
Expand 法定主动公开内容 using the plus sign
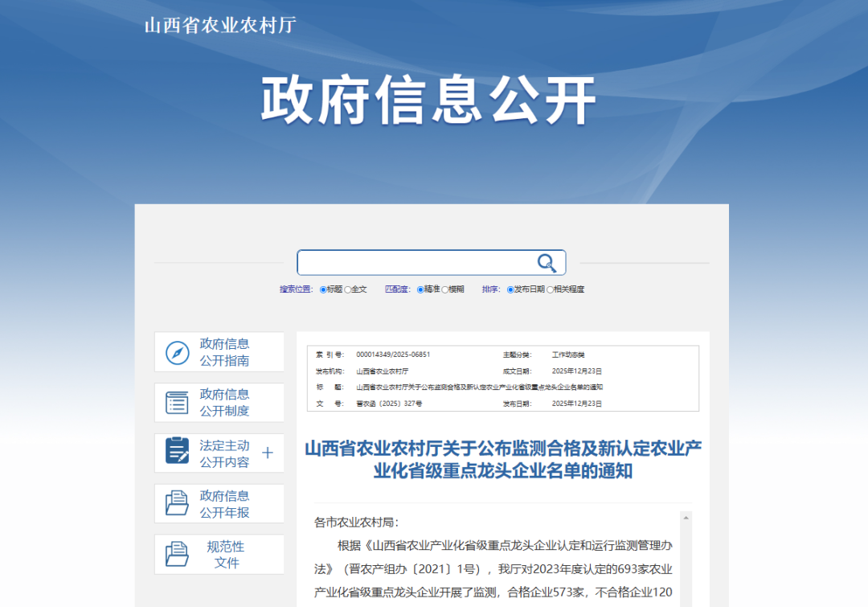(x=267, y=453)
